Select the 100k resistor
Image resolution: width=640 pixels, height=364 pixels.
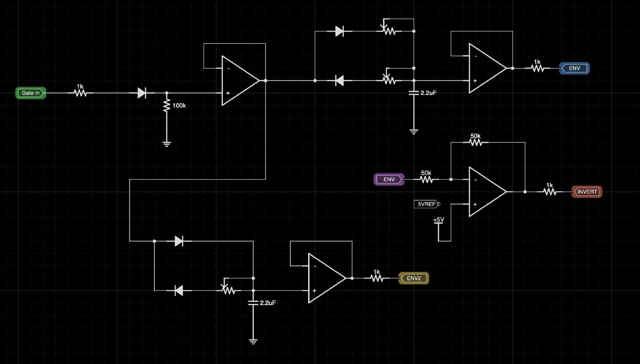(x=166, y=106)
